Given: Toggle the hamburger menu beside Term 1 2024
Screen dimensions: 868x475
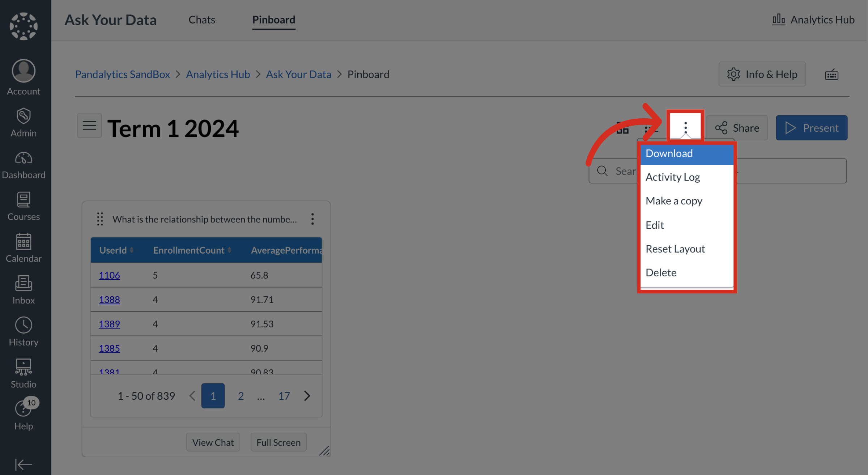Looking at the screenshot, I should coord(89,126).
